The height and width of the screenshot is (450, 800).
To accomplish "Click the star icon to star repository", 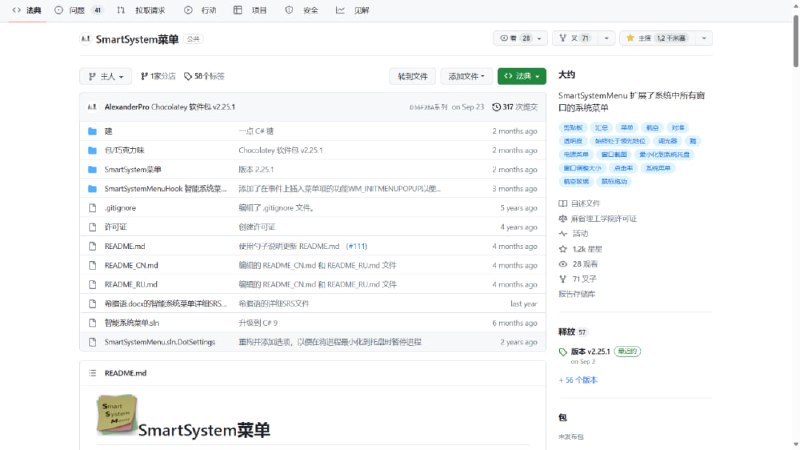I will click(x=631, y=38).
